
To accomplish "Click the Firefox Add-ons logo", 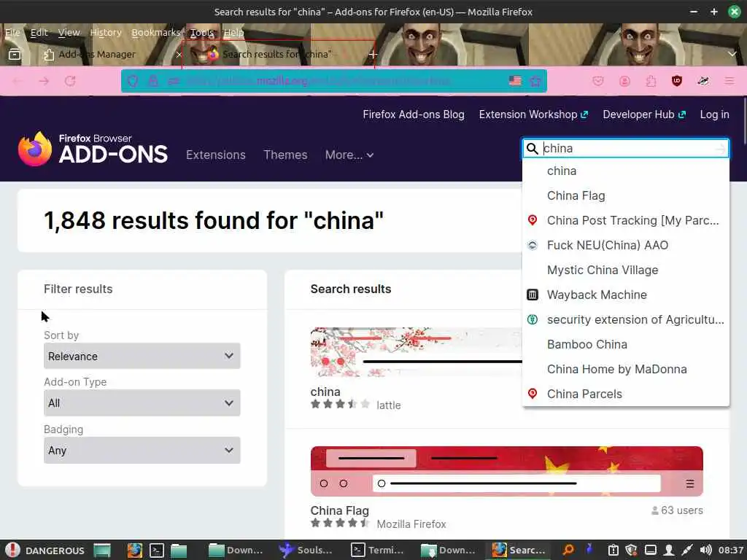I will (x=93, y=149).
